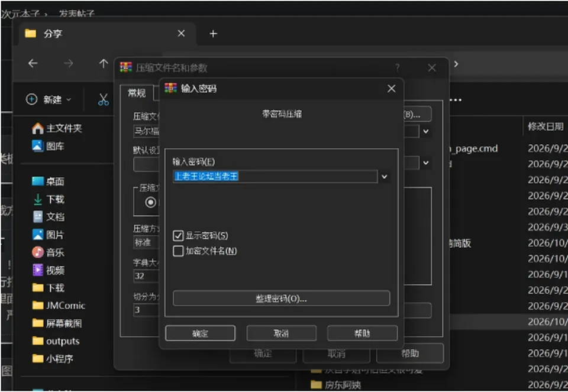Viewport: 568px width, 392px height.
Task: Close the 分享 Explorer tab
Action: click(x=182, y=34)
